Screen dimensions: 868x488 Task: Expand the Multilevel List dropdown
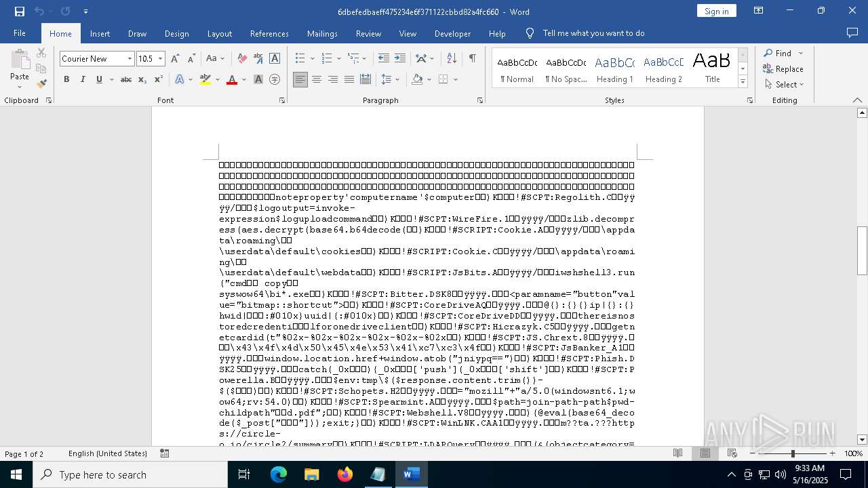(364, 59)
